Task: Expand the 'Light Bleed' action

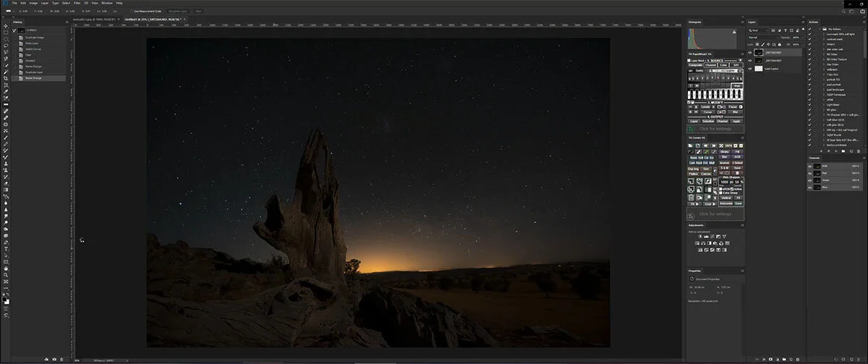Action: click(x=824, y=104)
